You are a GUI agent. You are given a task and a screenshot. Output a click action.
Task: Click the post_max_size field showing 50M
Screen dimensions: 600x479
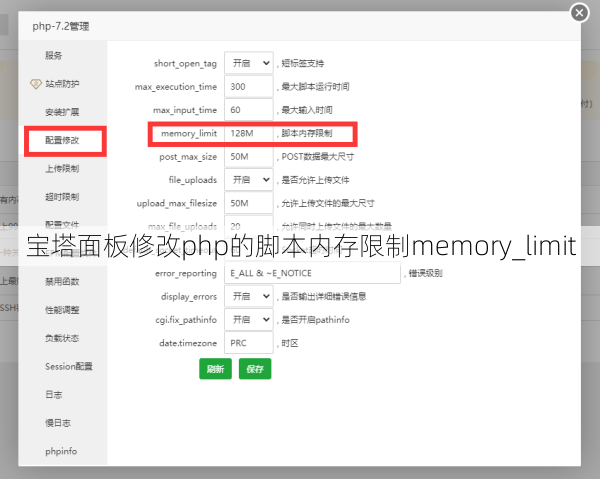pyautogui.click(x=249, y=157)
